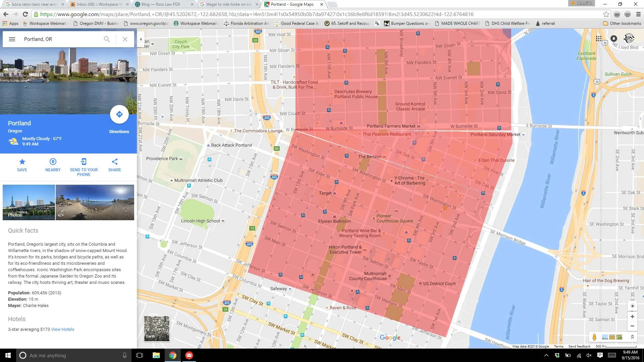Click Pioneer Courthouse Square map label
Image resolution: width=644 pixels, height=362 pixels.
[394, 219]
